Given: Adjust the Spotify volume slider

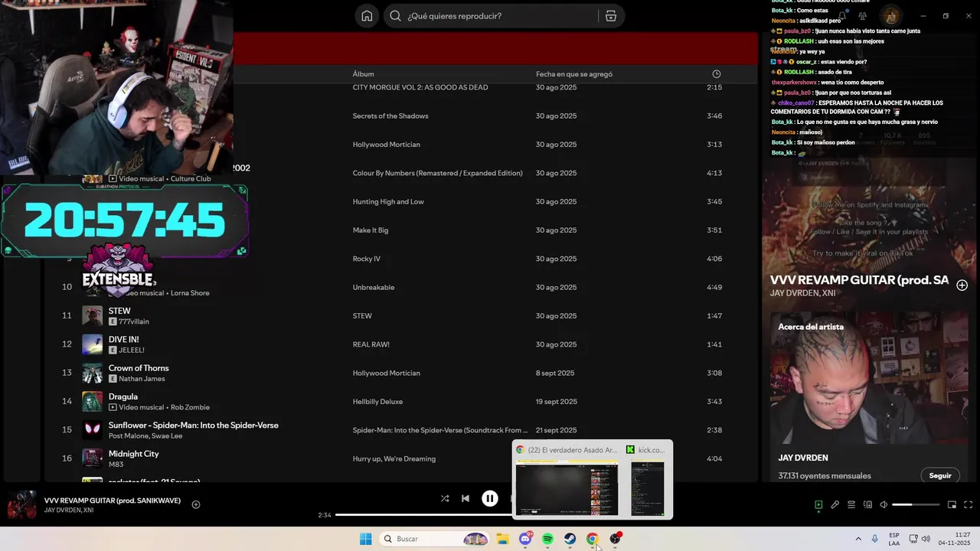Looking at the screenshot, I should (916, 504).
